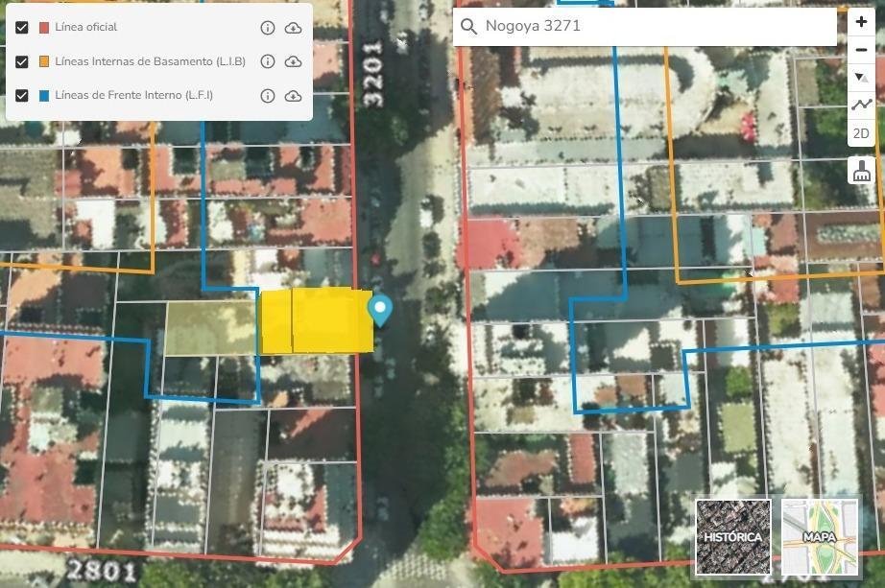Download Líneas Internas de Basamento layer

pyautogui.click(x=293, y=61)
